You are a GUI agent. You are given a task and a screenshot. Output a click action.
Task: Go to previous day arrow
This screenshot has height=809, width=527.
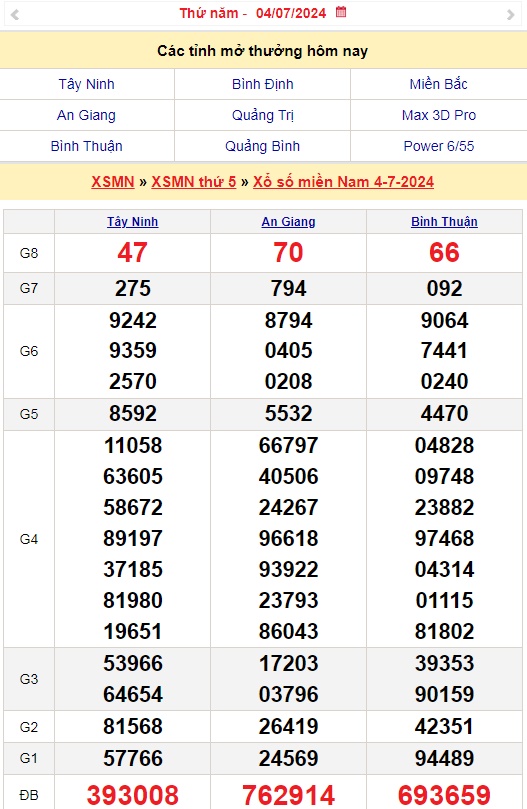pyautogui.click(x=15, y=14)
